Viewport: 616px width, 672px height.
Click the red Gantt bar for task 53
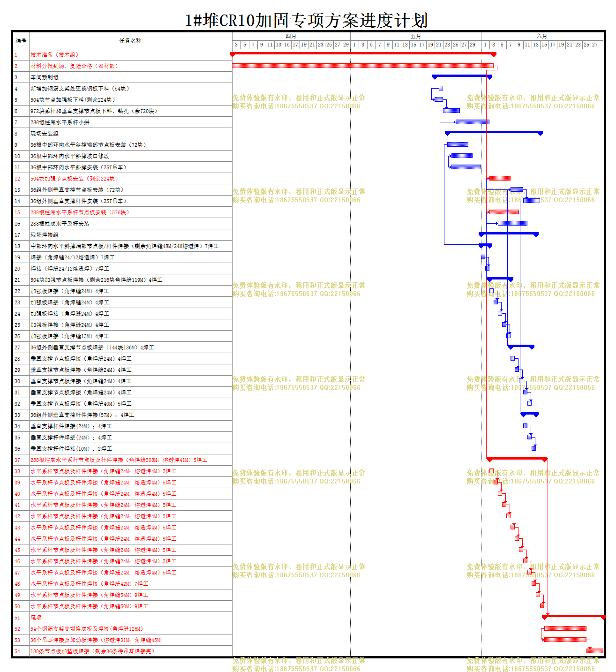[x=565, y=640]
